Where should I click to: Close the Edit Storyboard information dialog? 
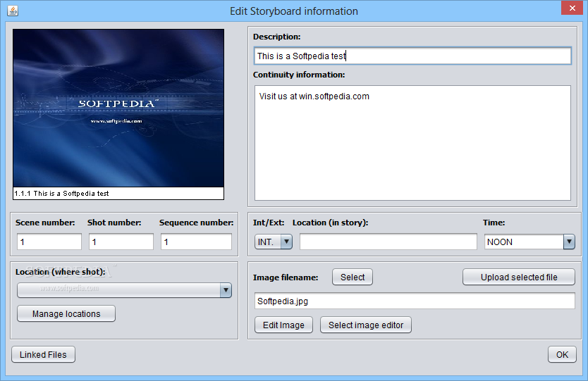click(572, 8)
